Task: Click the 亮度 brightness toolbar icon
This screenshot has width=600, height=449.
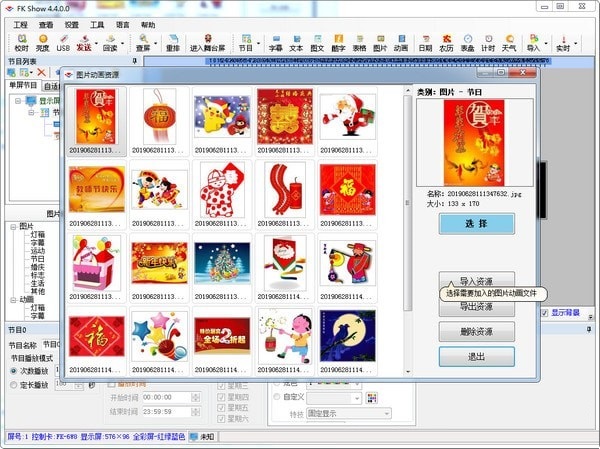Action: 42,43
